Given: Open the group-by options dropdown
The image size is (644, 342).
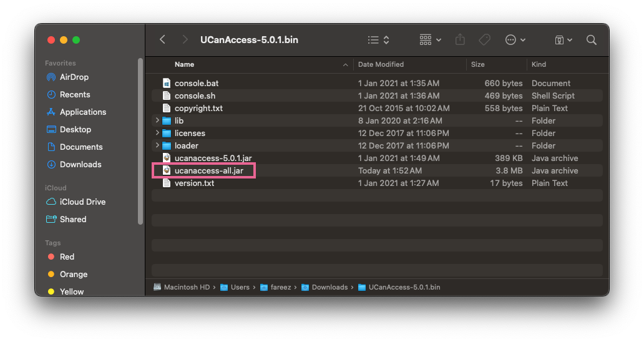Looking at the screenshot, I should (x=430, y=40).
